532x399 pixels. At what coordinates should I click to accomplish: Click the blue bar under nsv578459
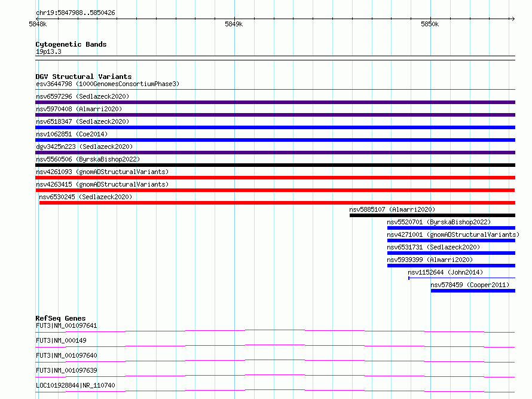pos(473,291)
